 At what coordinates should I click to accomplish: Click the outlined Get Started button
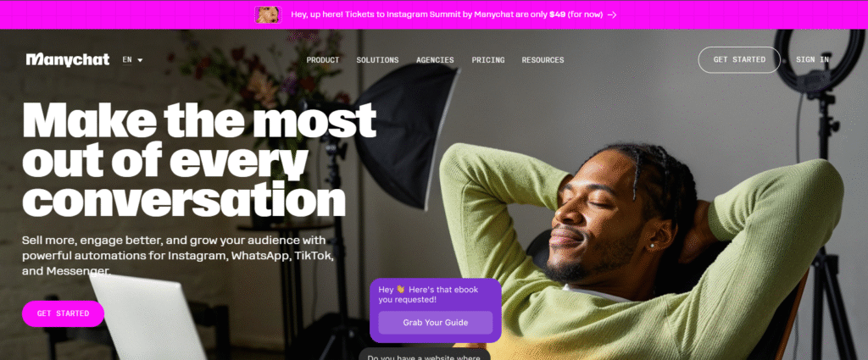pyautogui.click(x=739, y=60)
